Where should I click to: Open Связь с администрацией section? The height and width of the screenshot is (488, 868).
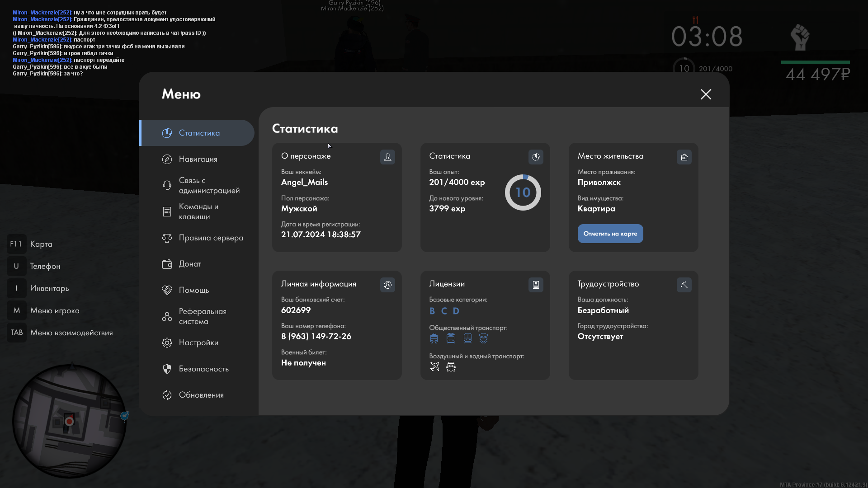pos(209,185)
